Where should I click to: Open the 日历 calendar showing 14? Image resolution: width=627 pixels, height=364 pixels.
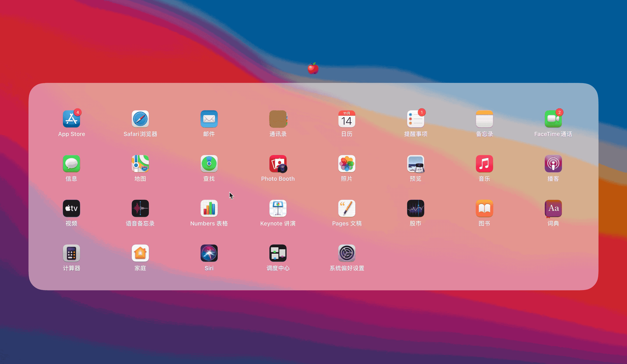(x=347, y=119)
